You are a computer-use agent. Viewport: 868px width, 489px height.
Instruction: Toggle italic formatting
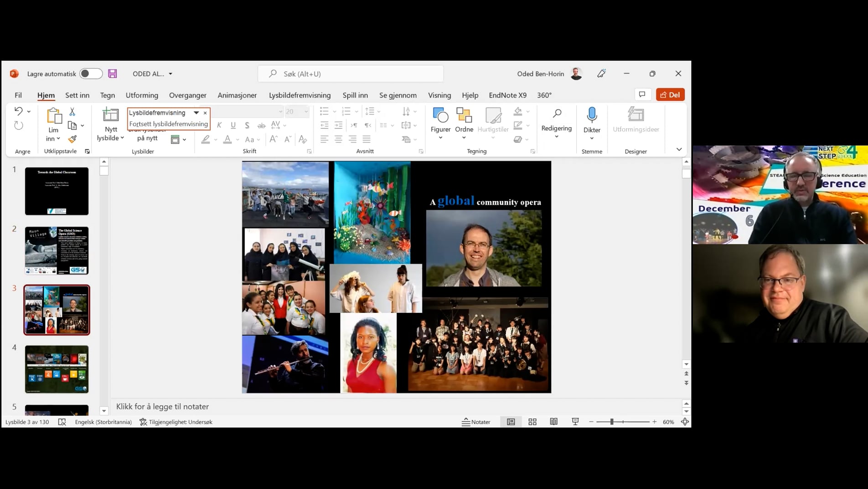[x=219, y=125]
